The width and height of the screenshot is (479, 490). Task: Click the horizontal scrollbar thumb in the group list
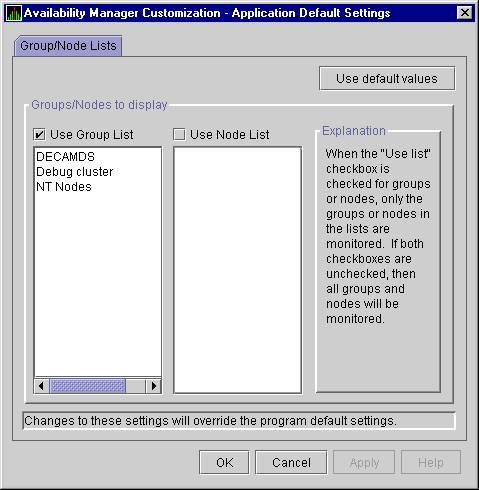(x=88, y=386)
